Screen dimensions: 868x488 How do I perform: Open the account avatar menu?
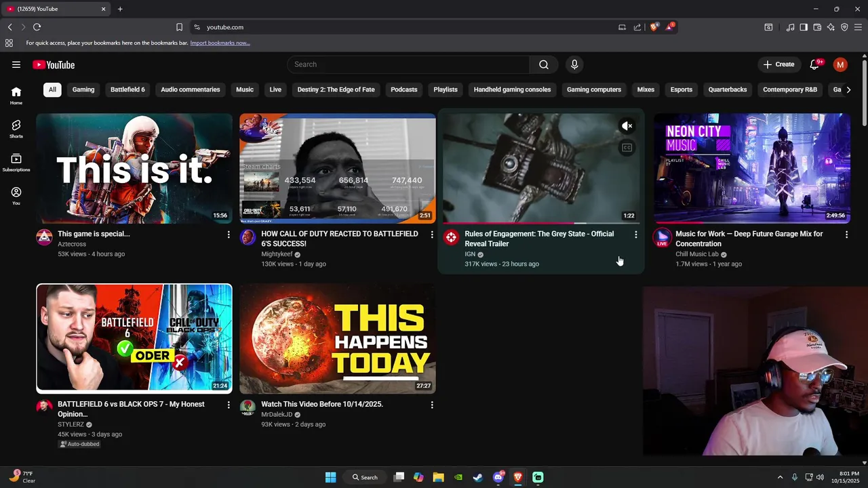coord(840,64)
